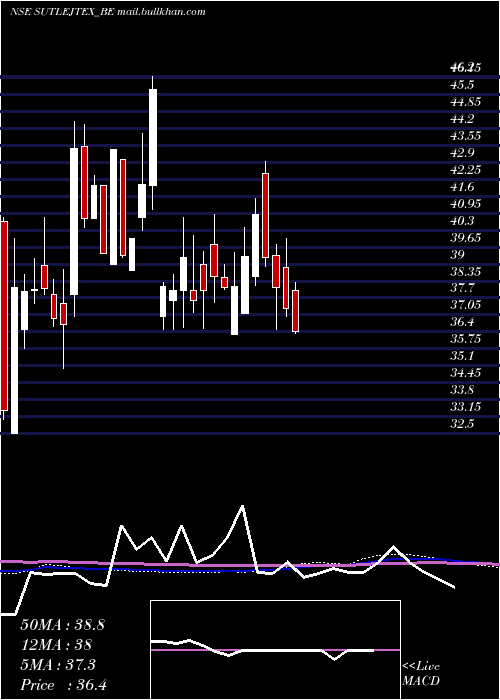
Task: Click the 42.9 price axis label
Action: (462, 153)
